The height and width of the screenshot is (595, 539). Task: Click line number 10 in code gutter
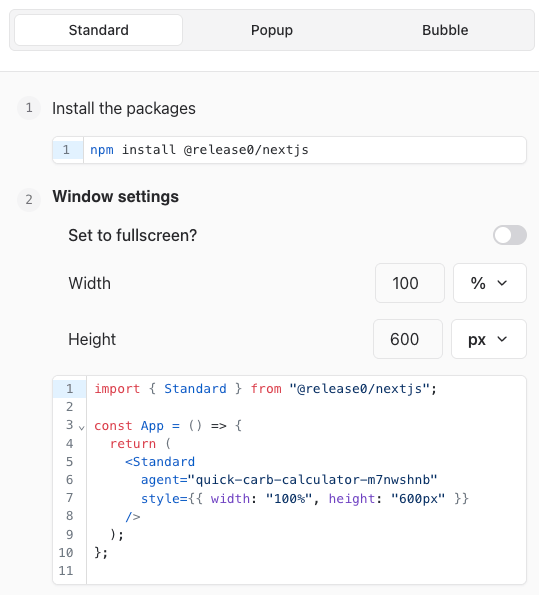click(66, 552)
